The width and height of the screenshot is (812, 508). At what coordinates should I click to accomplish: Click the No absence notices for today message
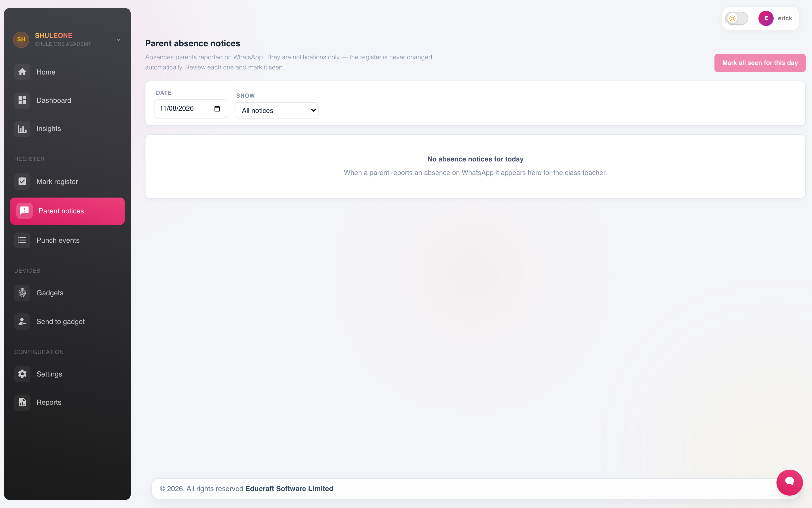pyautogui.click(x=475, y=159)
